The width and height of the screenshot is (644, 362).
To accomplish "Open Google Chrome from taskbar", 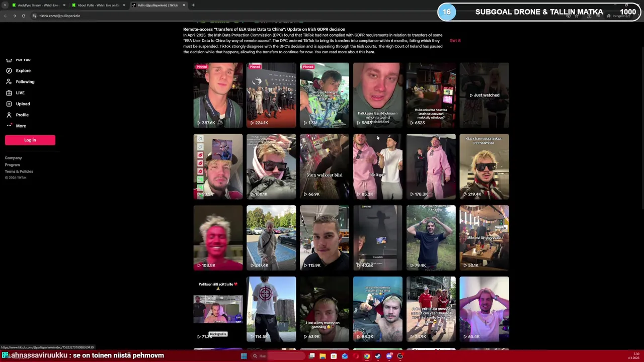I will coord(367,356).
